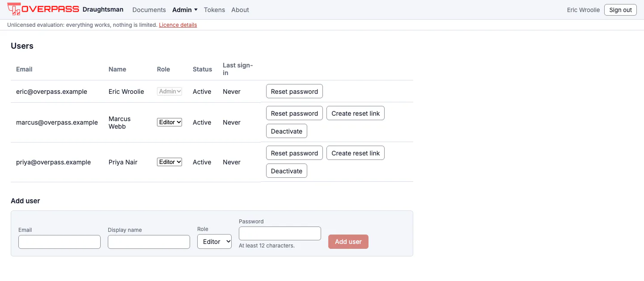The width and height of the screenshot is (644, 281).
Task: Click the Users page heading
Action: 22,46
